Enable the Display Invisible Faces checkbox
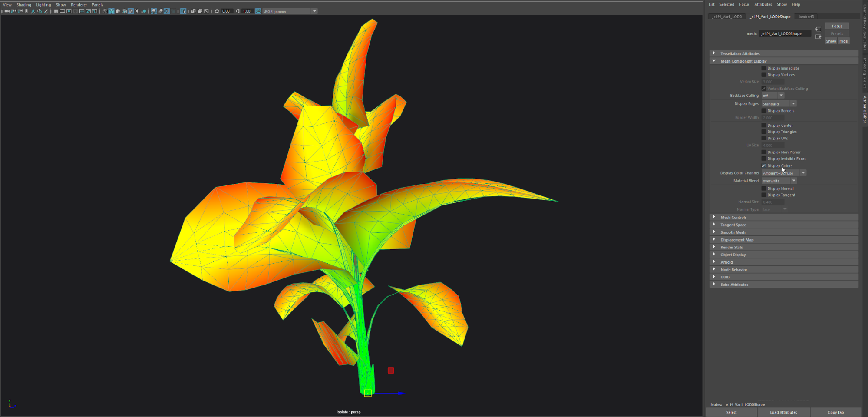Viewport: 868px width, 417px height. pos(764,159)
